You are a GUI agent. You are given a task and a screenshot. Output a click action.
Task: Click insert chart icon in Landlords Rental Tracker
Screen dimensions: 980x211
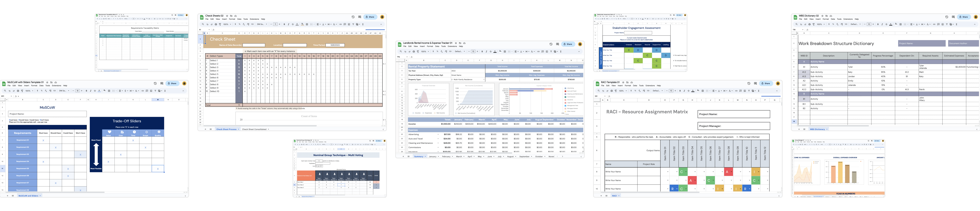[547, 51]
